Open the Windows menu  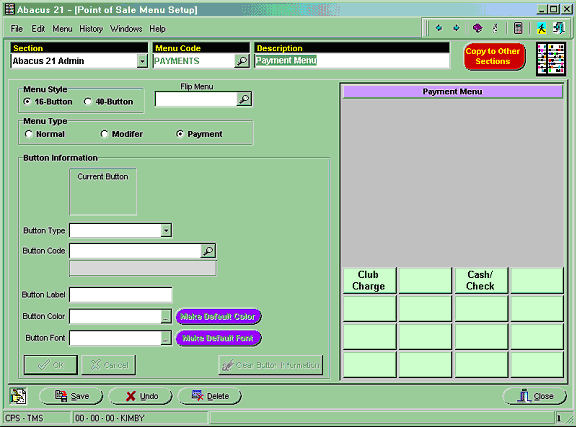[x=126, y=29]
